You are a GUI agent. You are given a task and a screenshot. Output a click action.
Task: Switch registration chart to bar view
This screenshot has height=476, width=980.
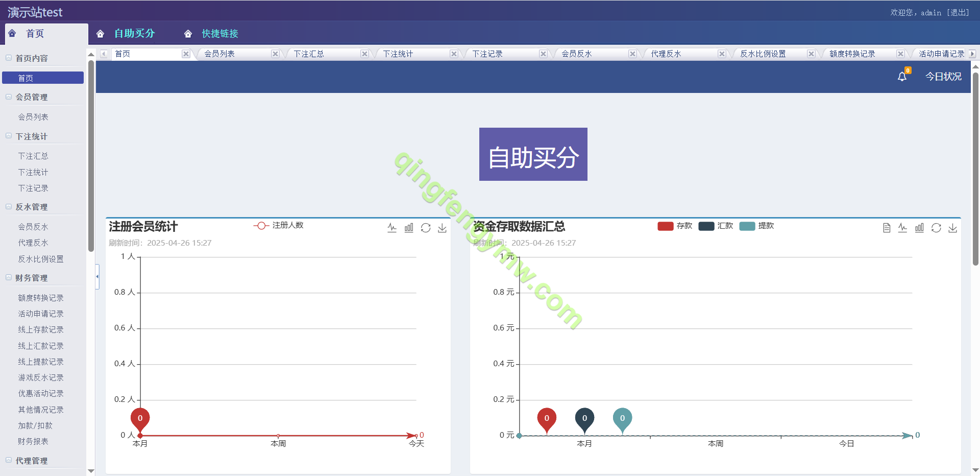tap(409, 228)
